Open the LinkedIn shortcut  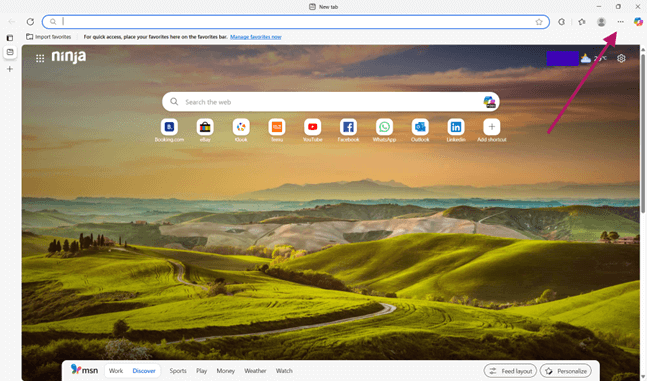[x=456, y=130]
